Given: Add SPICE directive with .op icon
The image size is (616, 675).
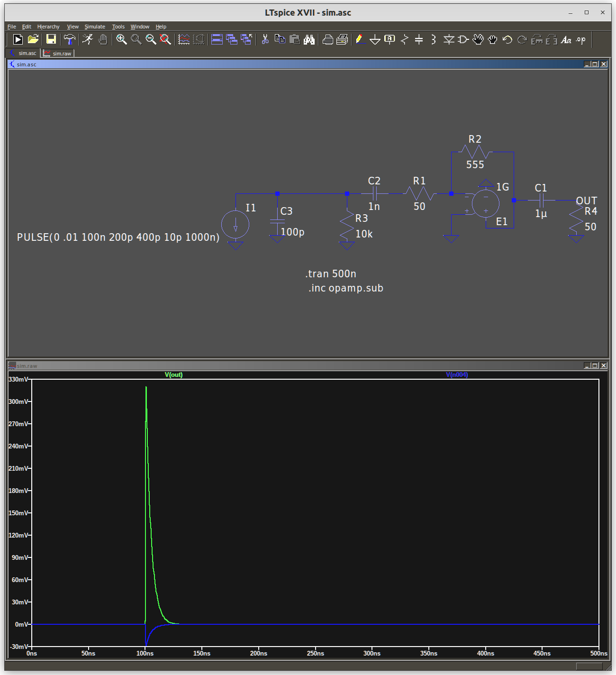Looking at the screenshot, I should click(x=581, y=40).
